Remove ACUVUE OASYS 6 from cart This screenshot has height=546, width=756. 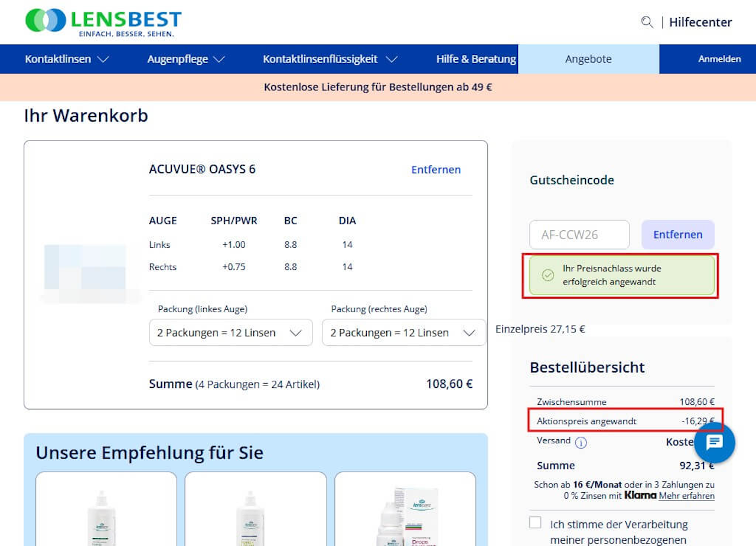pos(436,169)
